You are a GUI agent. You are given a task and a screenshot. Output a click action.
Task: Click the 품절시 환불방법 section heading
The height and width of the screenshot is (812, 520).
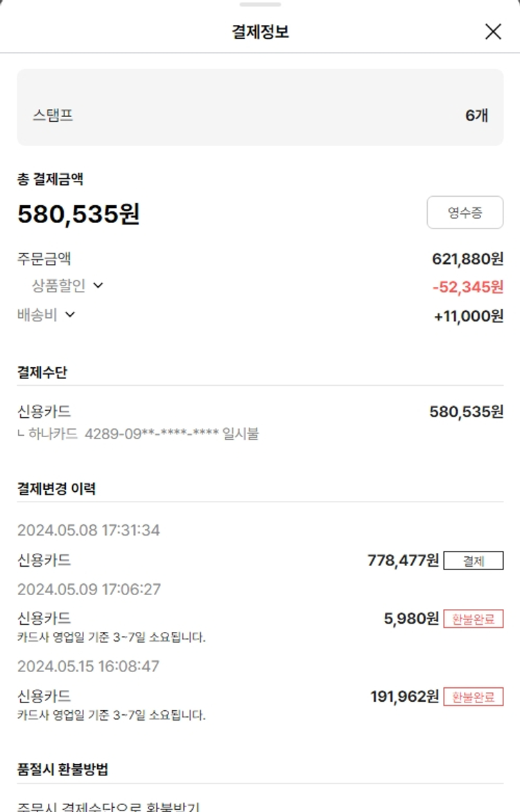62,769
